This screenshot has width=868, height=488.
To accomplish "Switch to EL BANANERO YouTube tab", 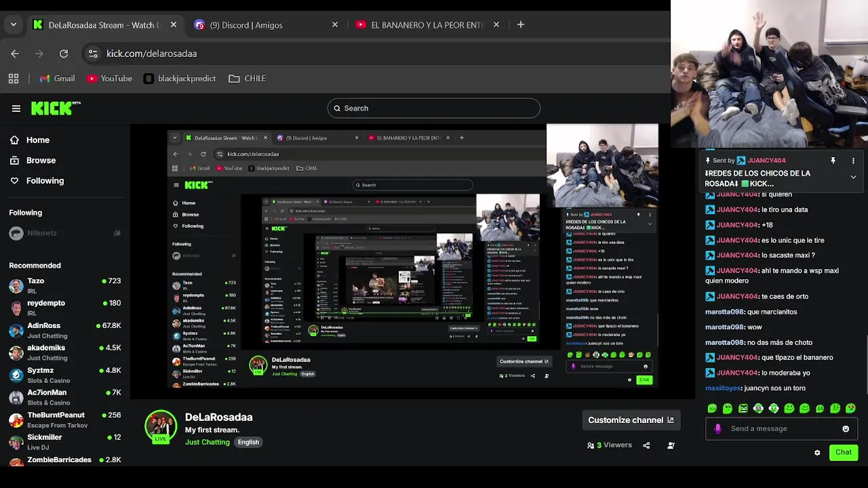I will point(427,24).
